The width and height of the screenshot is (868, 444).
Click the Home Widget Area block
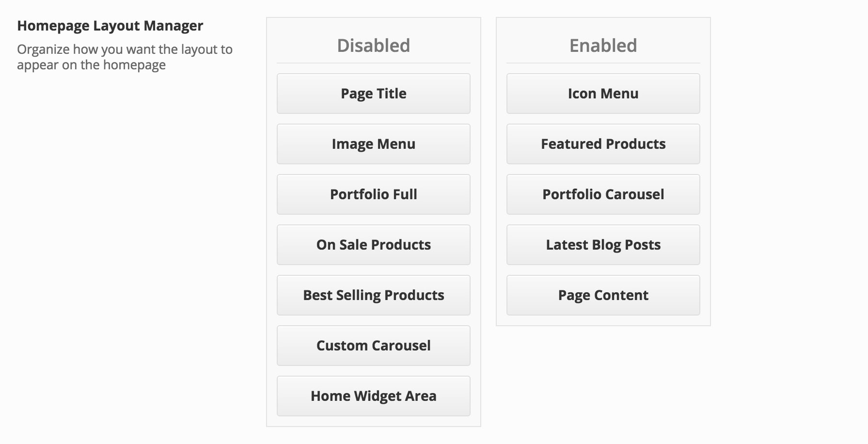(x=373, y=396)
